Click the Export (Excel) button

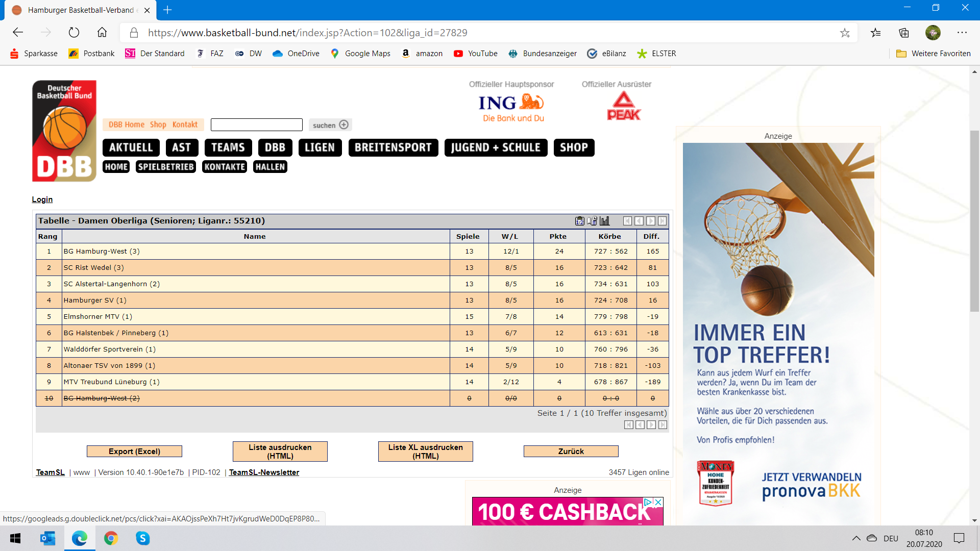pos(134,452)
